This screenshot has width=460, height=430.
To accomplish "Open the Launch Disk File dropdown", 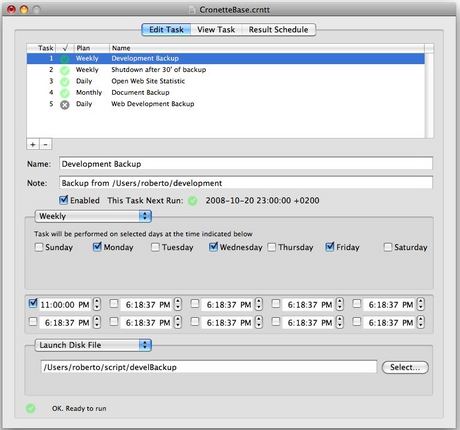I will coord(93,345).
